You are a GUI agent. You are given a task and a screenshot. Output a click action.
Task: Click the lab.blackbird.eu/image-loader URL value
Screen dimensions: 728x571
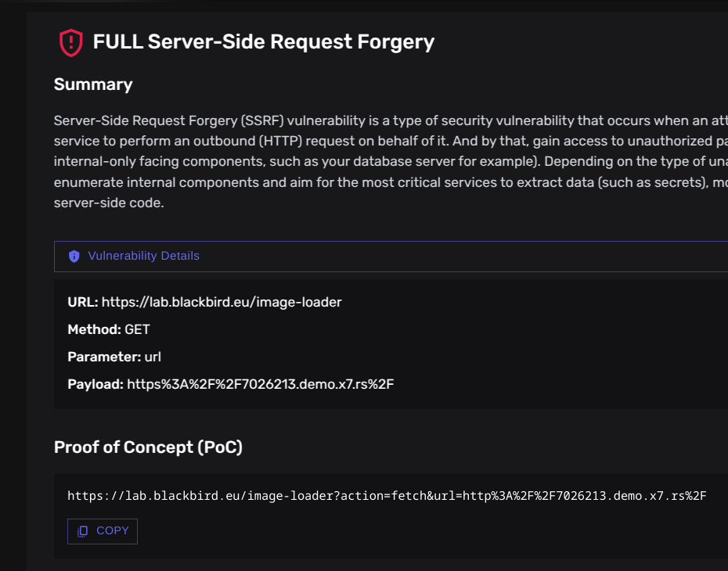[222, 302]
